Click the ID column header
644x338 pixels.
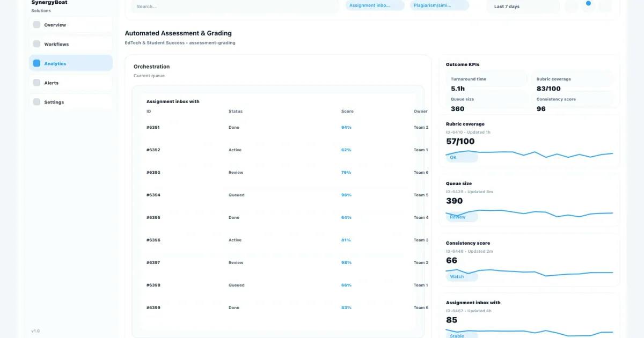coord(149,112)
